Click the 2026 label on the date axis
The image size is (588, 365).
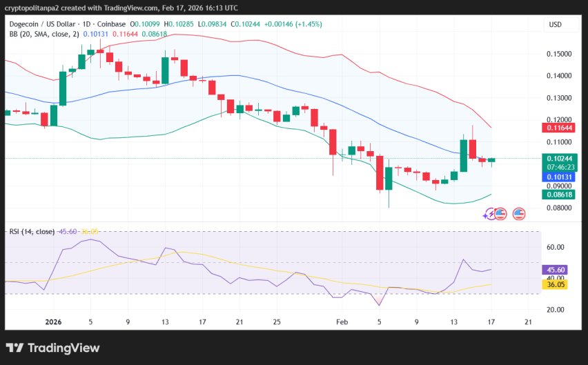[x=54, y=322]
